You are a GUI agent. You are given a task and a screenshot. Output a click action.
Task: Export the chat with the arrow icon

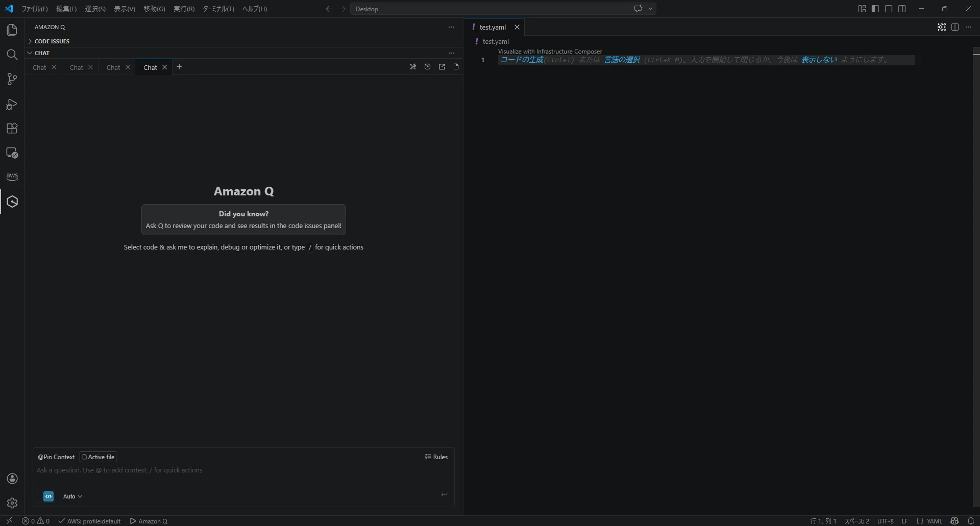(x=442, y=67)
